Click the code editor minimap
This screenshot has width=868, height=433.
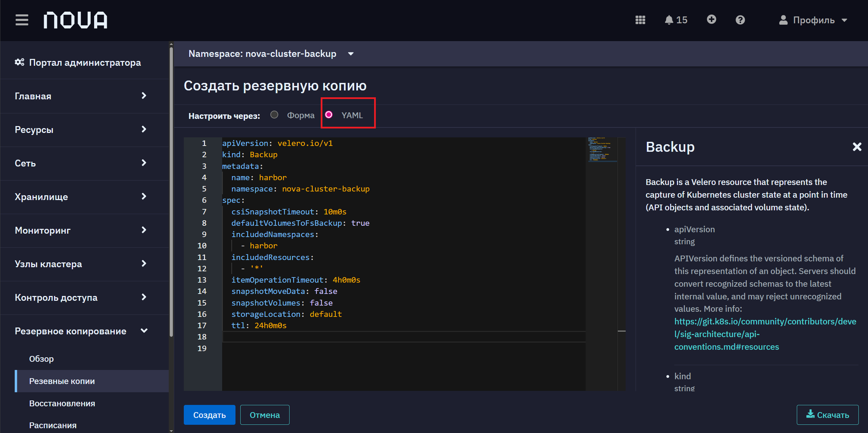point(602,149)
